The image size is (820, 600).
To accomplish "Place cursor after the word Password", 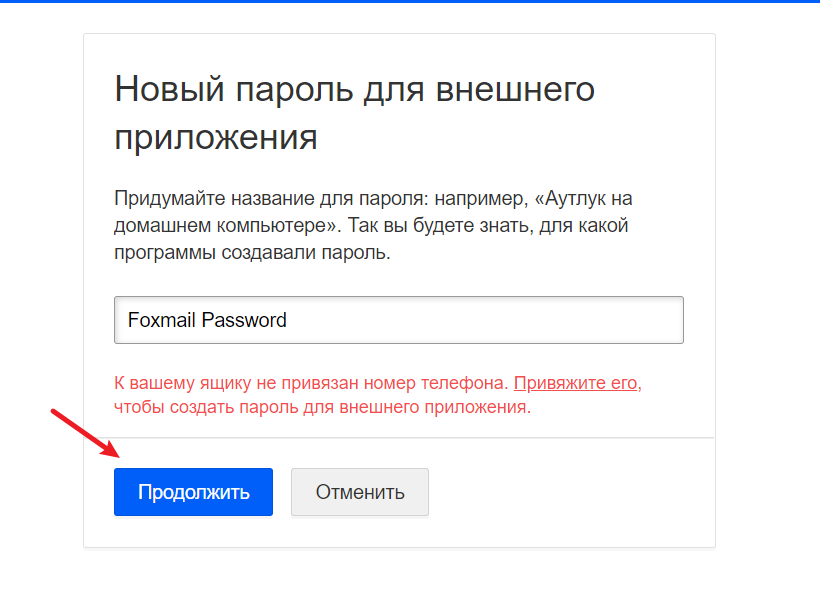I will click(x=288, y=320).
